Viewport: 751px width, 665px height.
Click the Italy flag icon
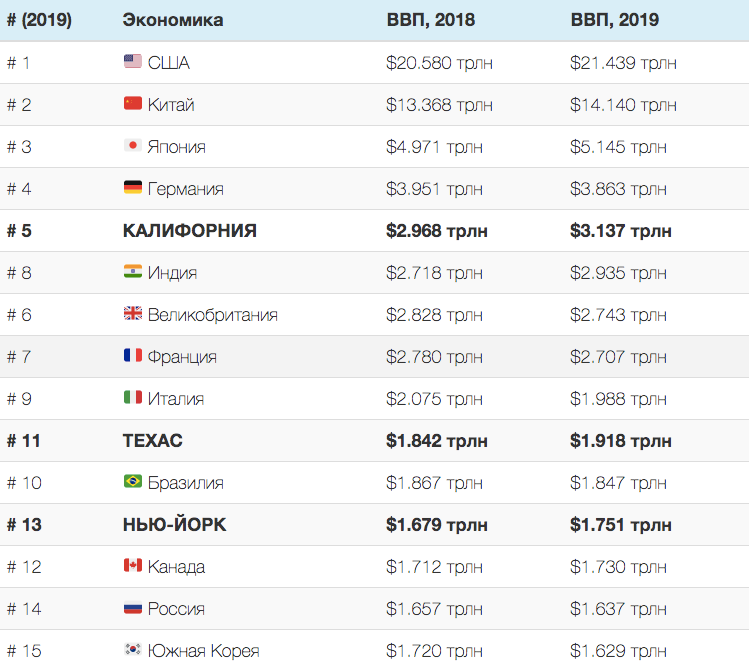[x=133, y=398]
